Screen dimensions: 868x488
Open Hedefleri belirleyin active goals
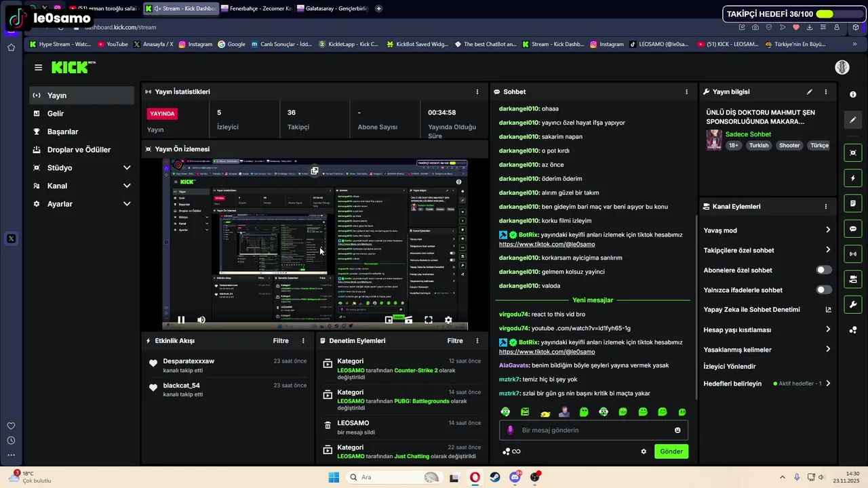click(x=767, y=384)
